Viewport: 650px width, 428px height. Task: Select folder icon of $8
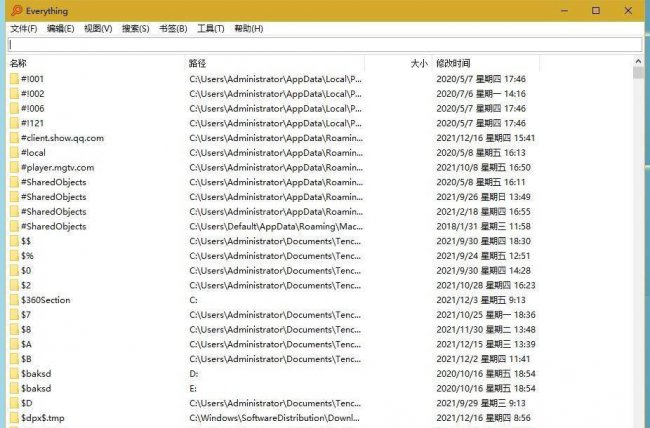click(x=15, y=329)
